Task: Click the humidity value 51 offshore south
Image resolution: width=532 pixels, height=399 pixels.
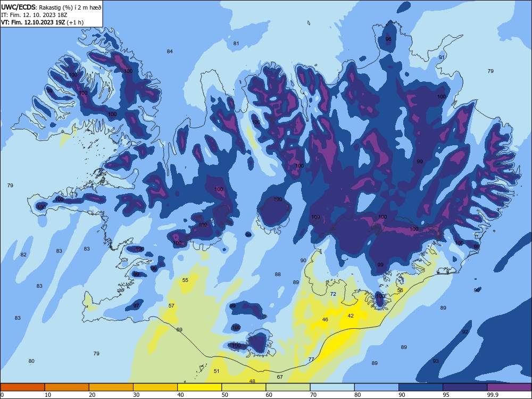Action: pyautogui.click(x=217, y=371)
